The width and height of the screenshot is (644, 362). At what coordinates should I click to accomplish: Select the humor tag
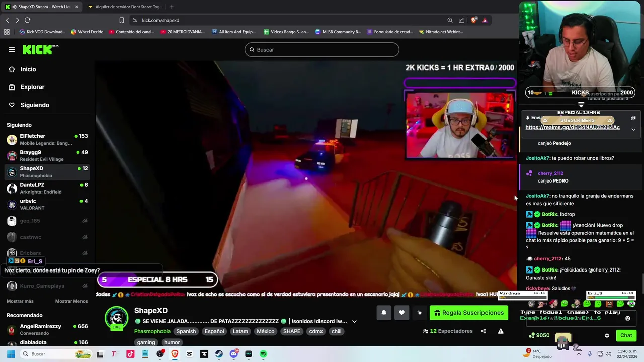[172, 342]
